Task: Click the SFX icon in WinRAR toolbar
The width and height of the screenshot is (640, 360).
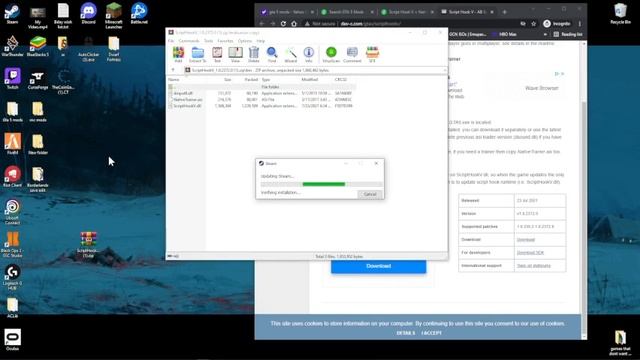Action: pyautogui.click(x=372, y=54)
